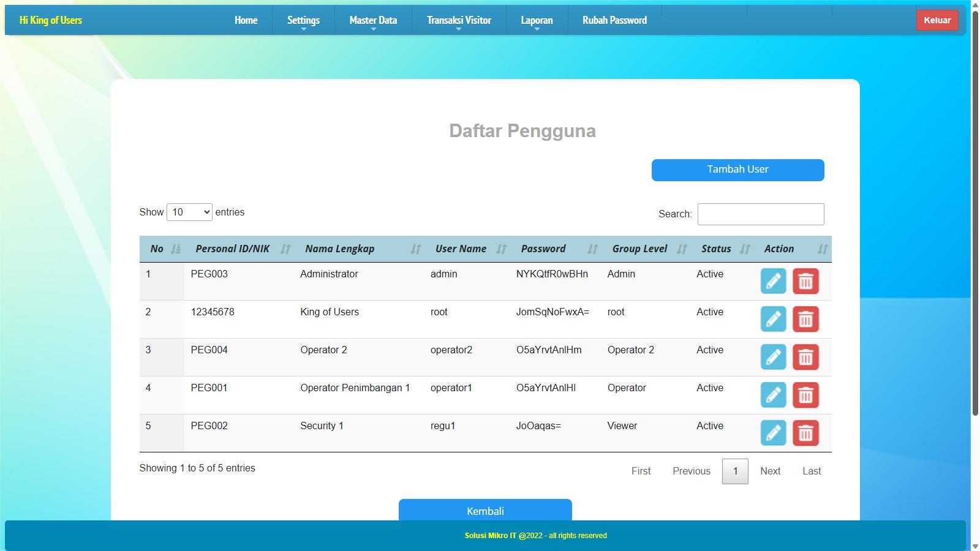
Task: Delete the regu1 user entry
Action: click(805, 433)
